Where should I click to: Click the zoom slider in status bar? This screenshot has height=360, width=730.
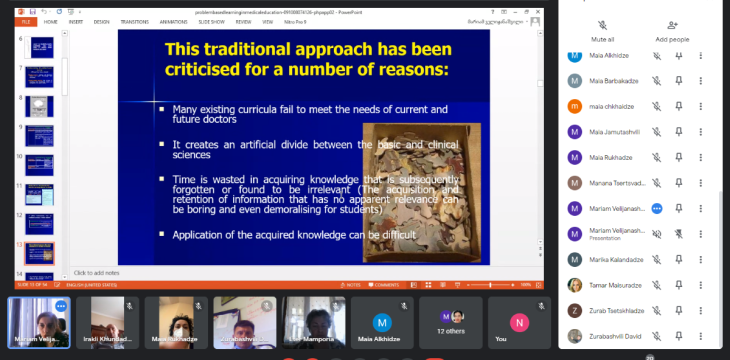click(490, 285)
